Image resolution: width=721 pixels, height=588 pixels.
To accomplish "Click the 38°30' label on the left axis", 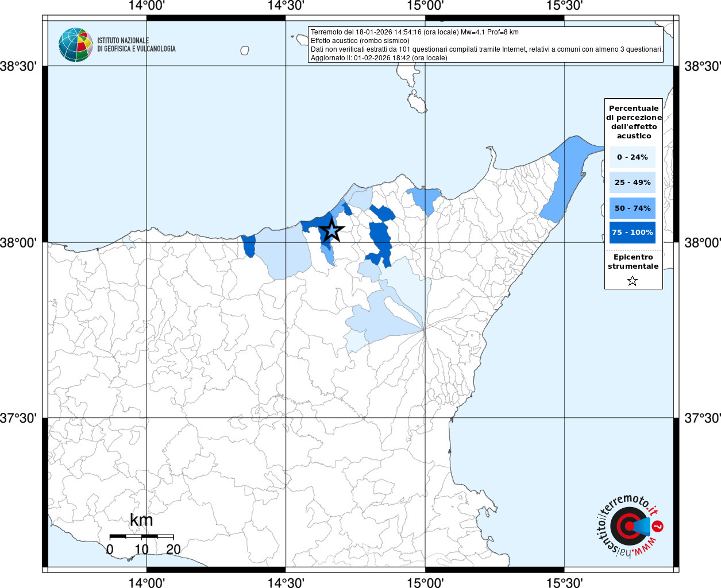I will pyautogui.click(x=18, y=66).
